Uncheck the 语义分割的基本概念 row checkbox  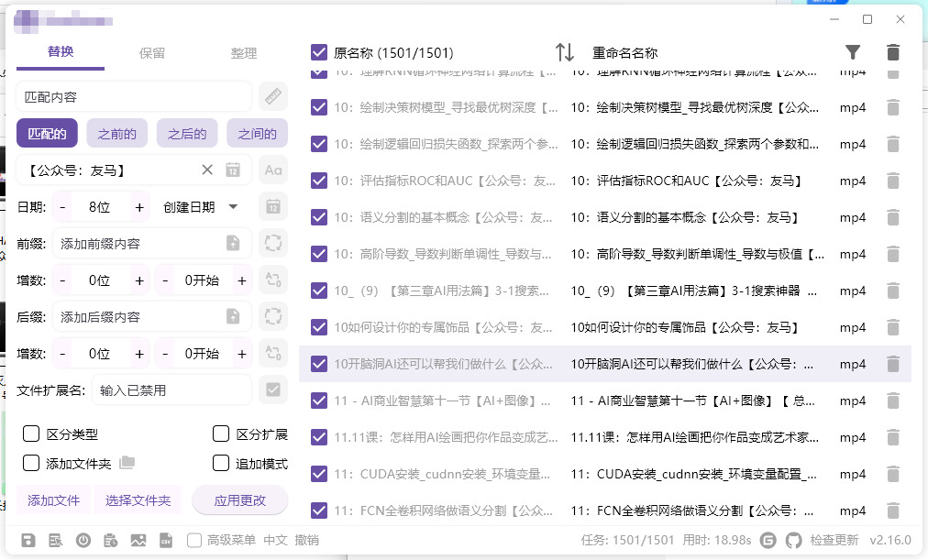(x=319, y=217)
